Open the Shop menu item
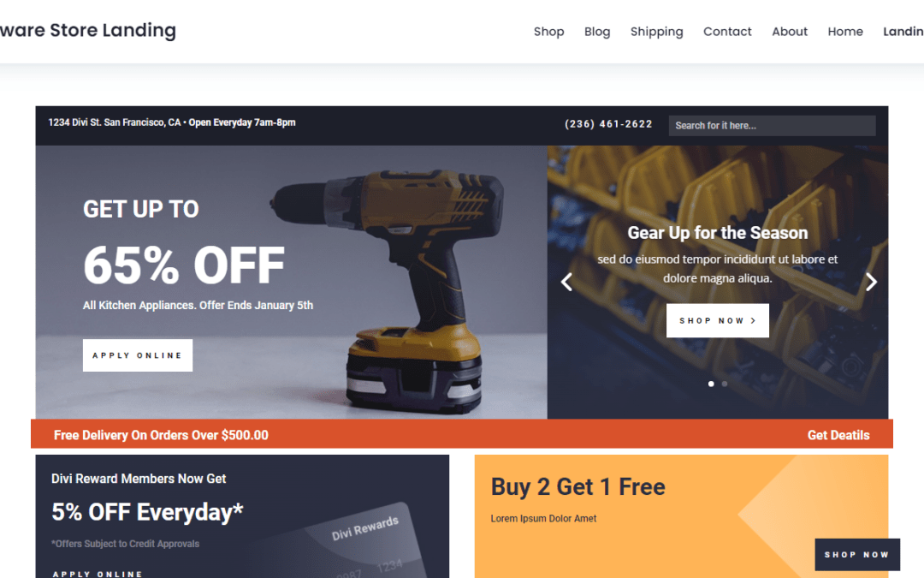 click(x=548, y=32)
